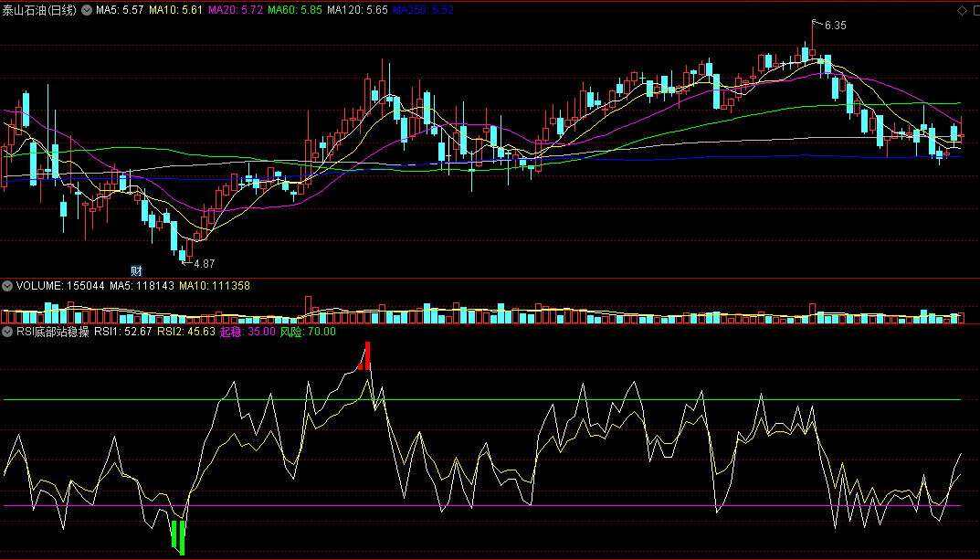Screen dimensions: 980x560
Task: Click 风险: 70.00 threshold label
Action: click(x=308, y=332)
